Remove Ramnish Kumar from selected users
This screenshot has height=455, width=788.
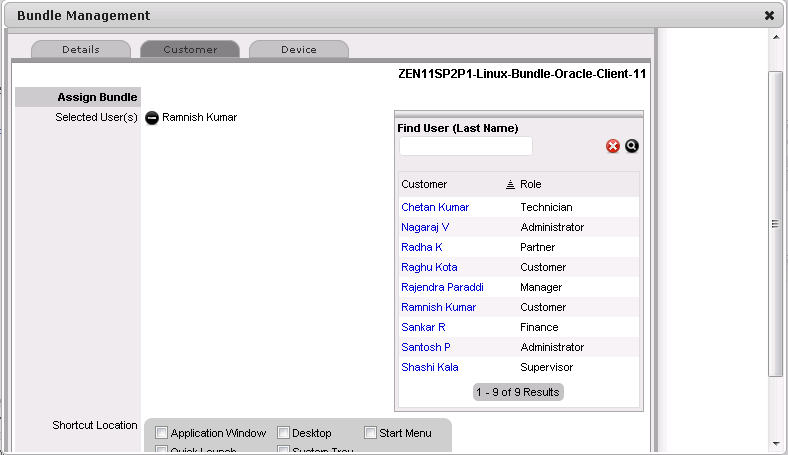(x=152, y=118)
